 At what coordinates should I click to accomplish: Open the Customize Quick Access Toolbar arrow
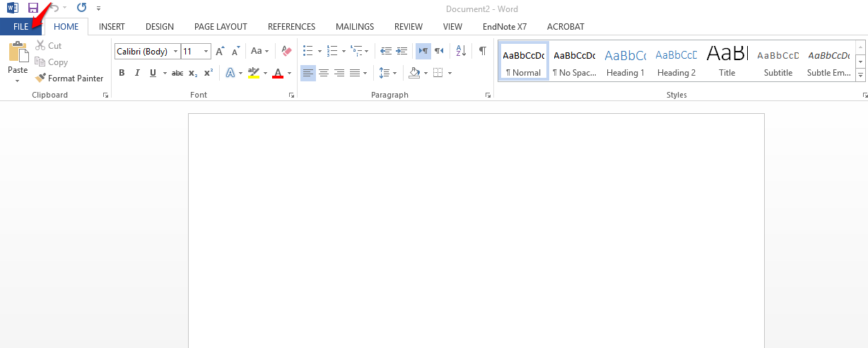(x=98, y=8)
